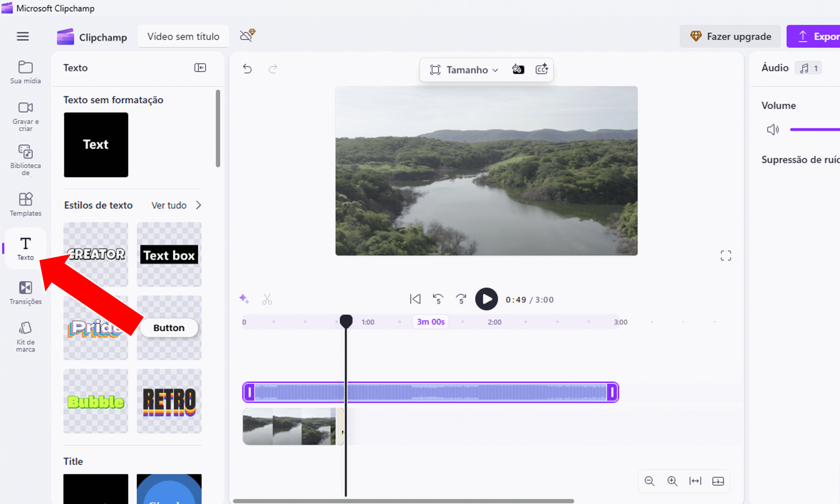Fit timeline to screen icon
840x504 pixels.
[695, 481]
